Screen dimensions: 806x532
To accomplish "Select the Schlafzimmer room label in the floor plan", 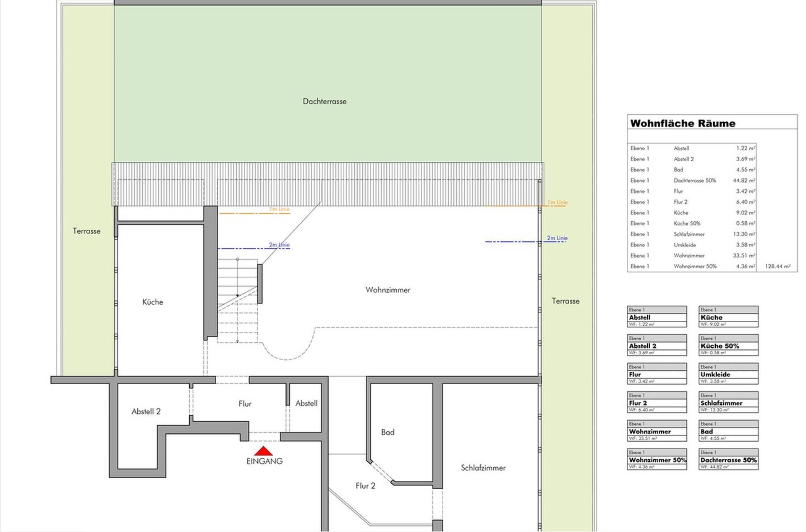I will [483, 468].
